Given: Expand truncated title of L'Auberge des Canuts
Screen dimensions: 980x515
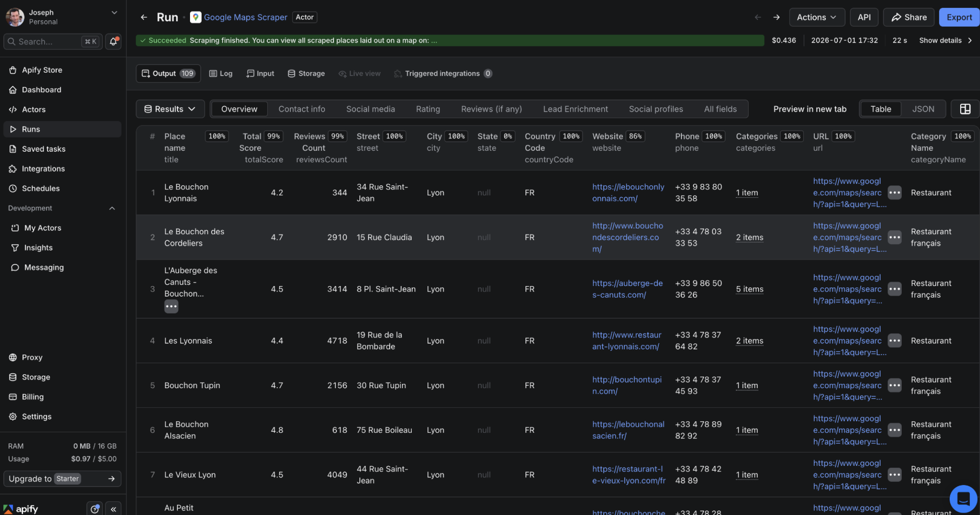Looking at the screenshot, I should pos(171,306).
